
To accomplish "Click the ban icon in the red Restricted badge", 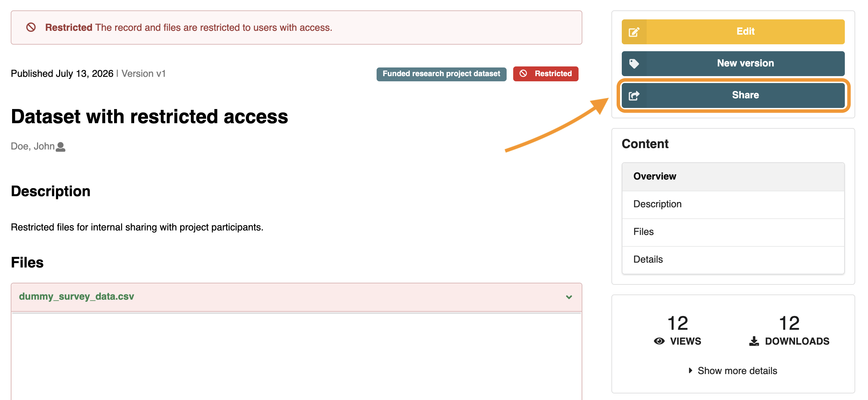I will coord(523,73).
